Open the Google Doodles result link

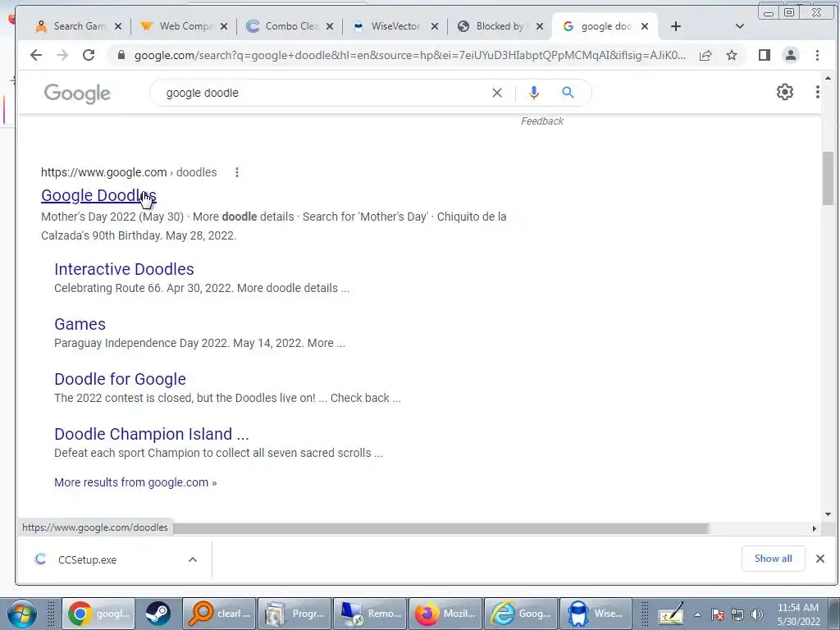(98, 195)
